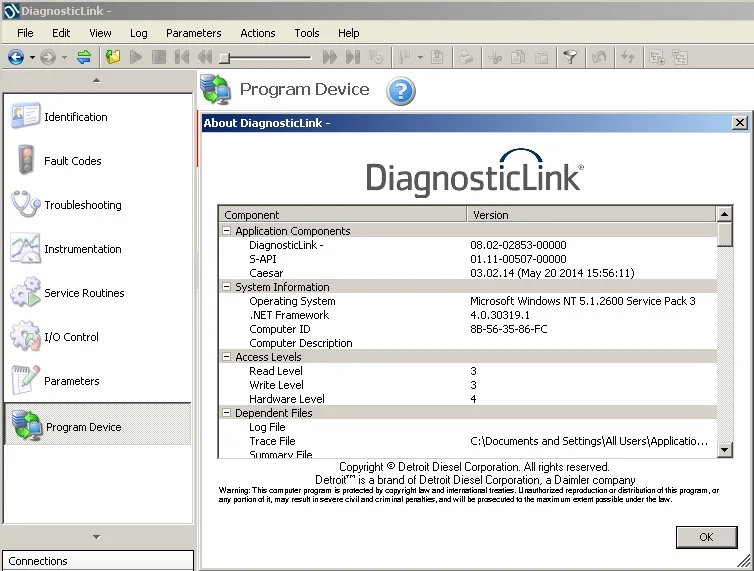
Task: Open the Tools menu
Action: pos(307,33)
